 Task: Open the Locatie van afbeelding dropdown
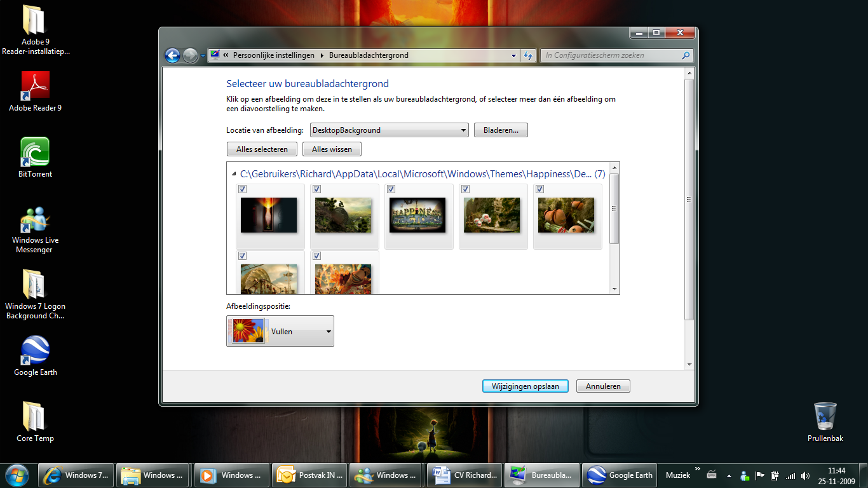coord(389,130)
